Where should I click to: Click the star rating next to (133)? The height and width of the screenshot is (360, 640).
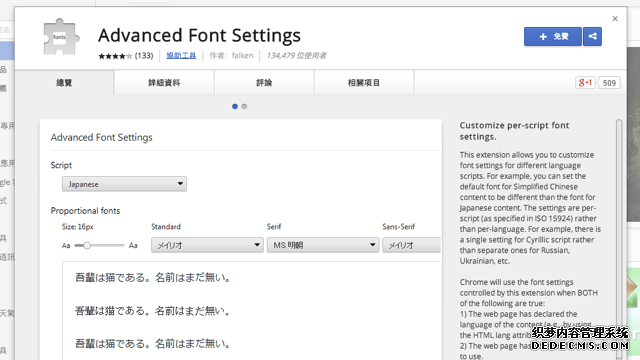pyautogui.click(x=115, y=56)
